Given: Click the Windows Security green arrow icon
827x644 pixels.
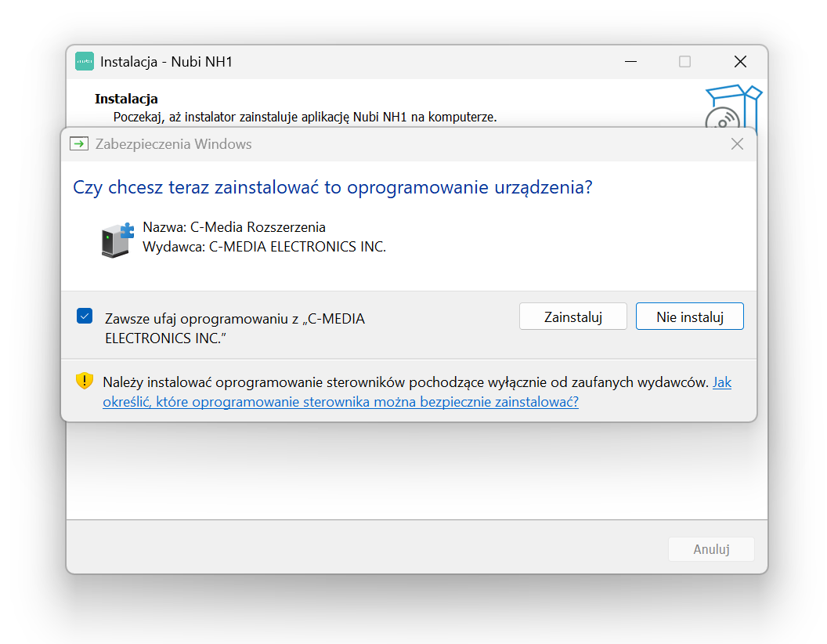Looking at the screenshot, I should (x=78, y=144).
